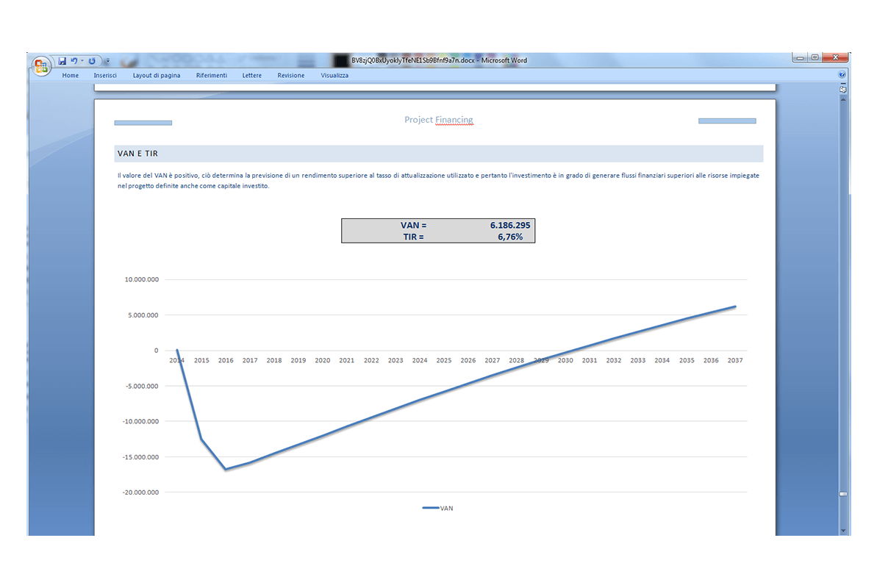This screenshot has width=877, height=588.
Task: Click the 'VAN E TIR' section heading
Action: [x=137, y=154]
